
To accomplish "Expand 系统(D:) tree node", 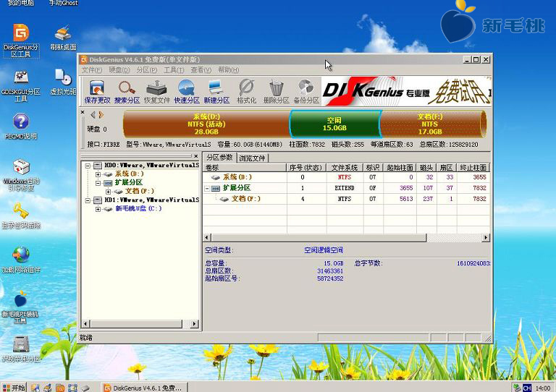I will pos(98,174).
